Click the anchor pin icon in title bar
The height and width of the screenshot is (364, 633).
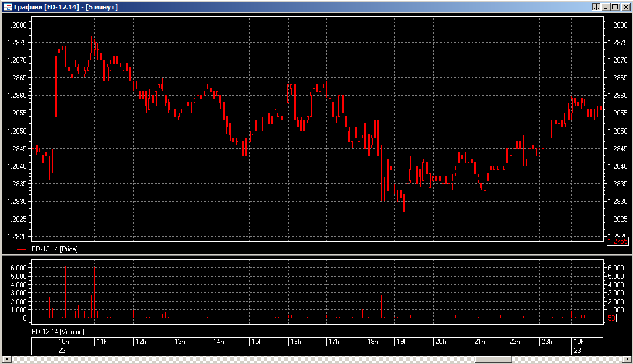(x=595, y=6)
